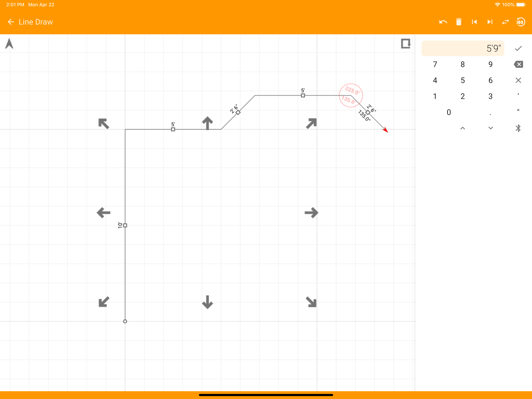Tap keypad digit 0
Screen dimensions: 532x399
[449, 112]
